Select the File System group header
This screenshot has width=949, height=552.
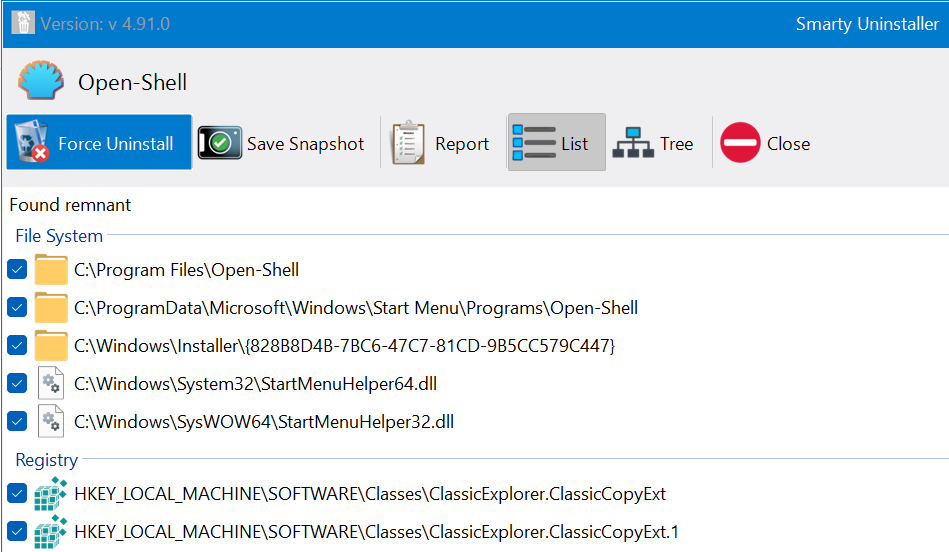pos(59,236)
